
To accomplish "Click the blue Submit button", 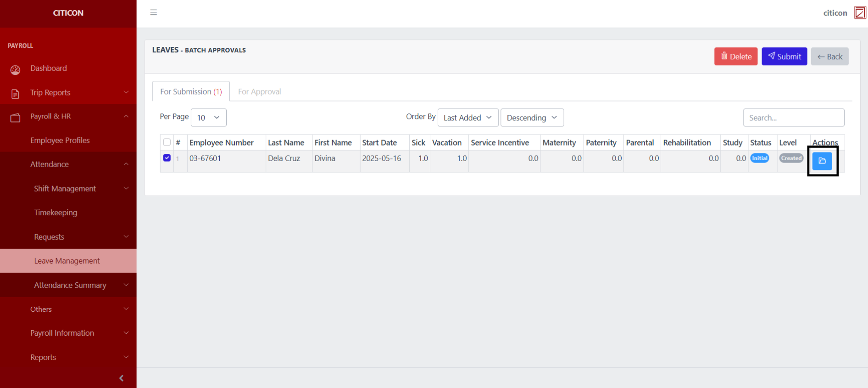I will [x=784, y=56].
